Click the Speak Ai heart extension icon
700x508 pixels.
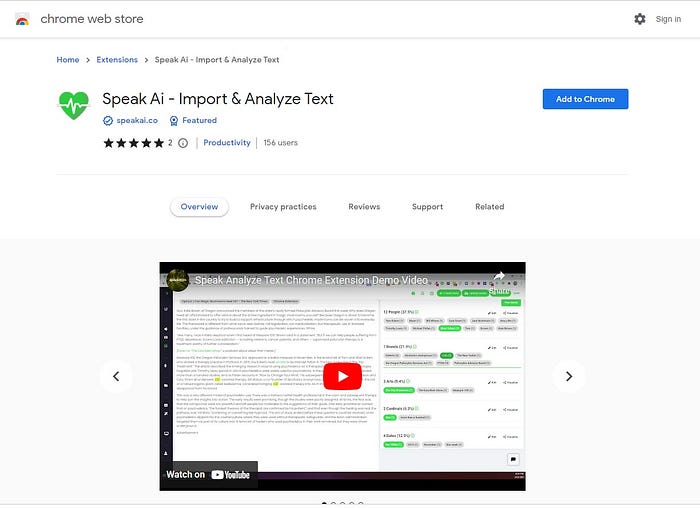click(74, 105)
